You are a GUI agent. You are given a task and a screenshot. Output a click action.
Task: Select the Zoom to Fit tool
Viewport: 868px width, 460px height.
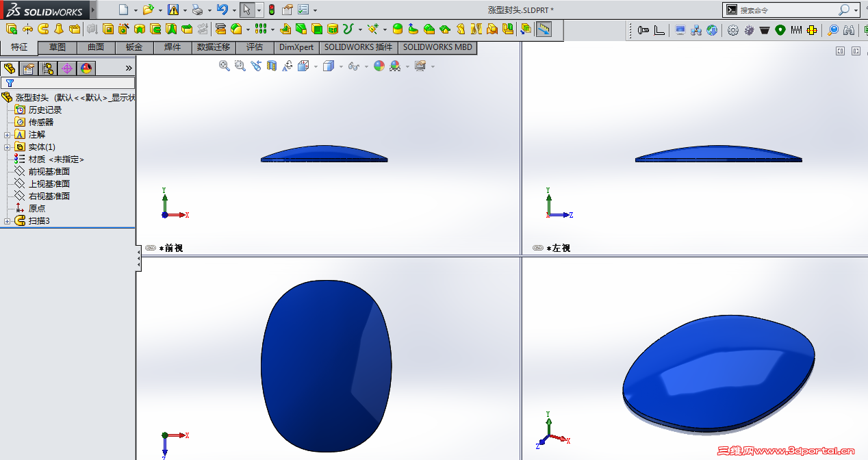[x=224, y=66]
